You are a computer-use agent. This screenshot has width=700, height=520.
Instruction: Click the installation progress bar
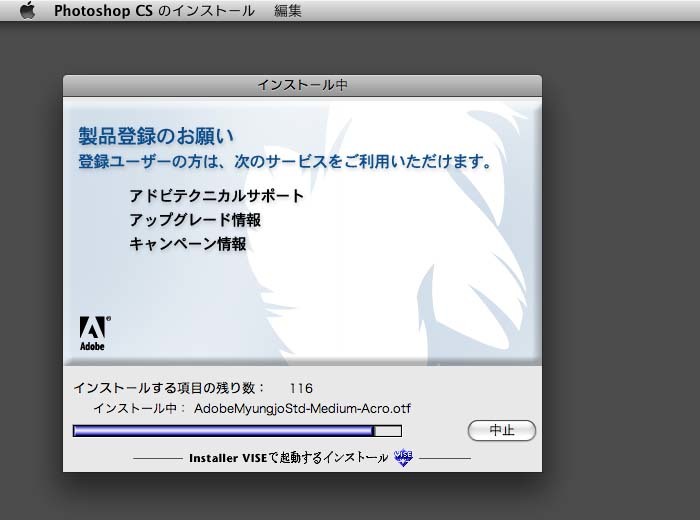237,431
